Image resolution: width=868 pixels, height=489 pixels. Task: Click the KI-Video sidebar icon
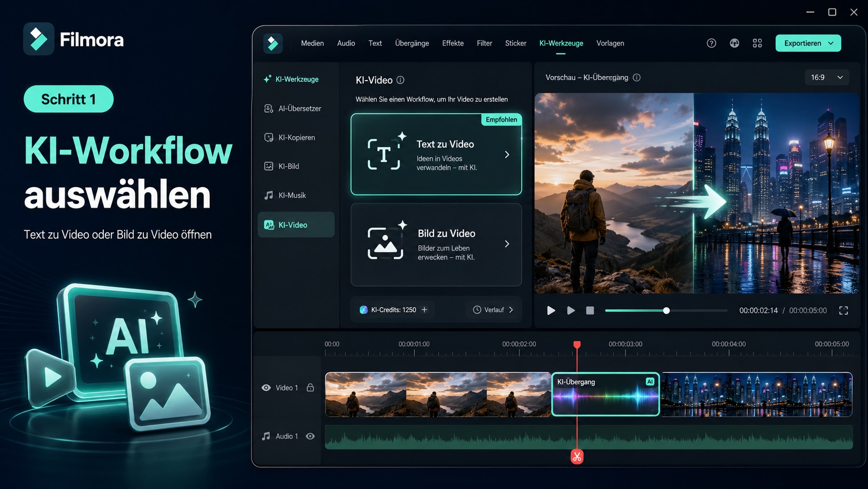point(269,225)
